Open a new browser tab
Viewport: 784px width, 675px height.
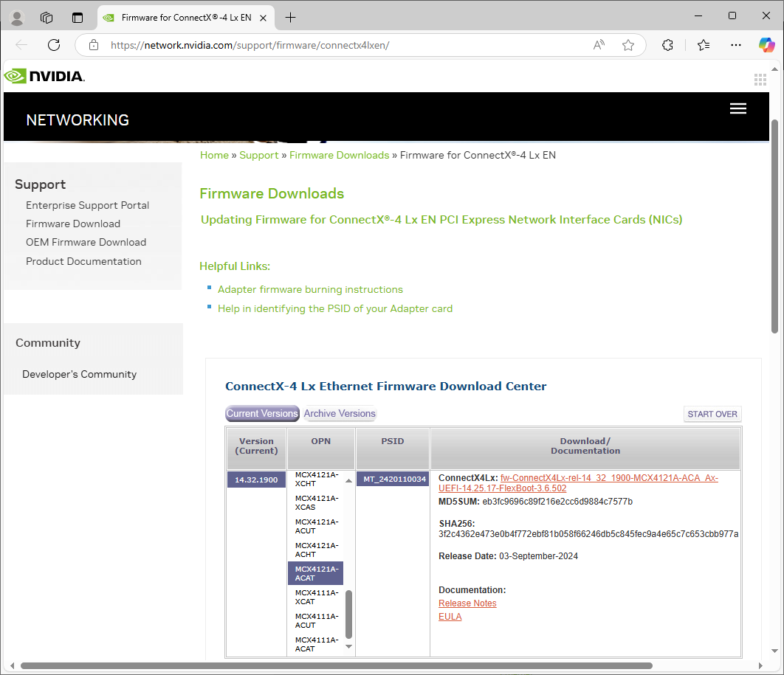click(x=291, y=17)
